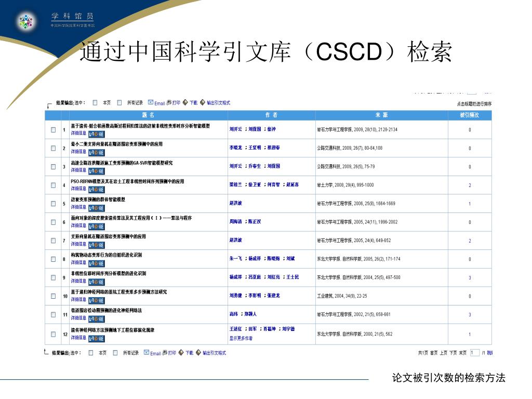Go to 上页 in the pagination bar

444,353
